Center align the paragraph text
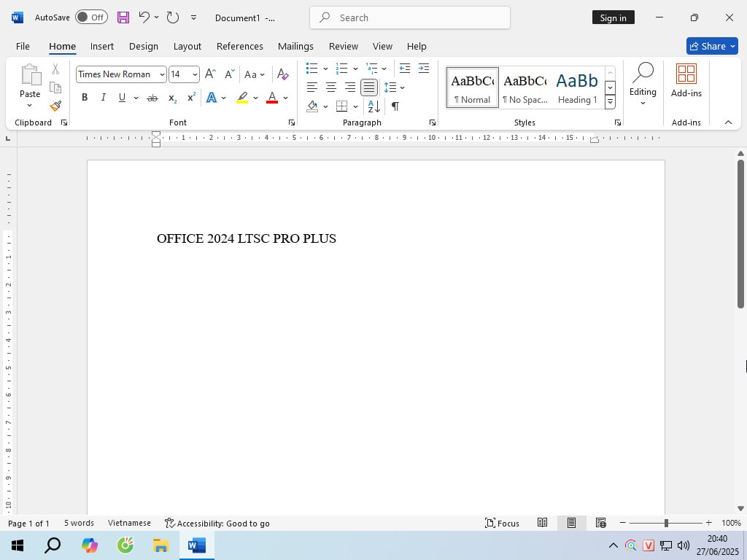The image size is (747, 560). pos(331,87)
